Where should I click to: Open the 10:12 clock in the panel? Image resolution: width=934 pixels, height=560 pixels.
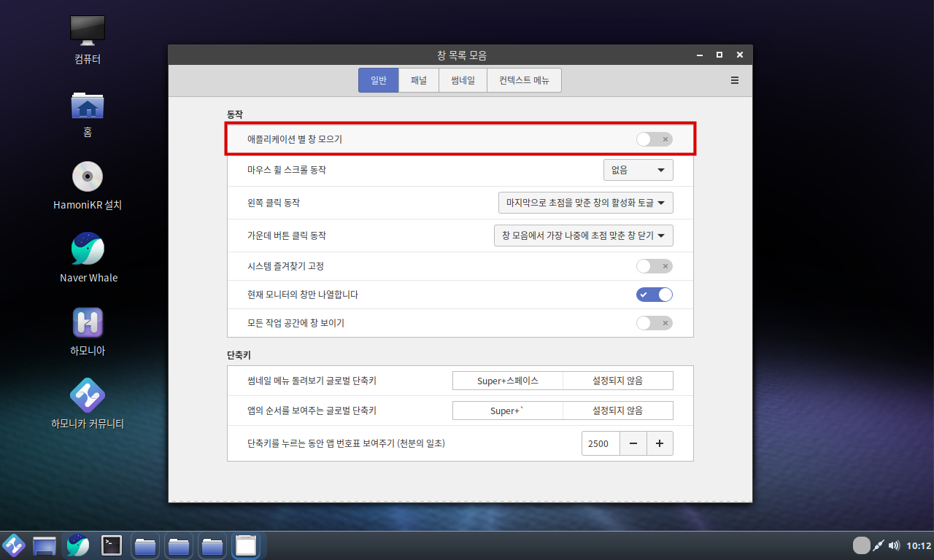pos(919,545)
